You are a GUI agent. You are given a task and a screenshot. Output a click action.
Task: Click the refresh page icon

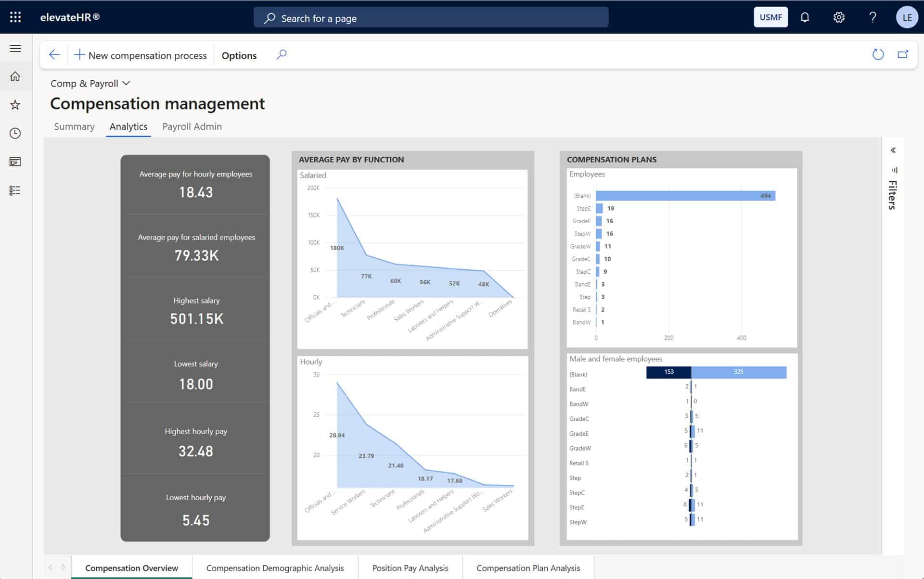click(878, 55)
